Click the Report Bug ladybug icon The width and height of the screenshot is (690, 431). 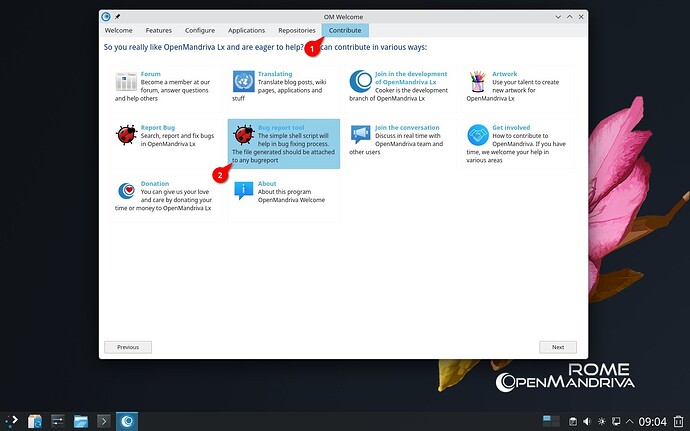127,135
